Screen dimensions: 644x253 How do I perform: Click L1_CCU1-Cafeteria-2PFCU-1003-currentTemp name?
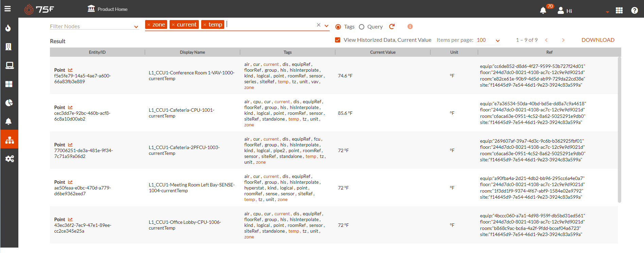(184, 150)
